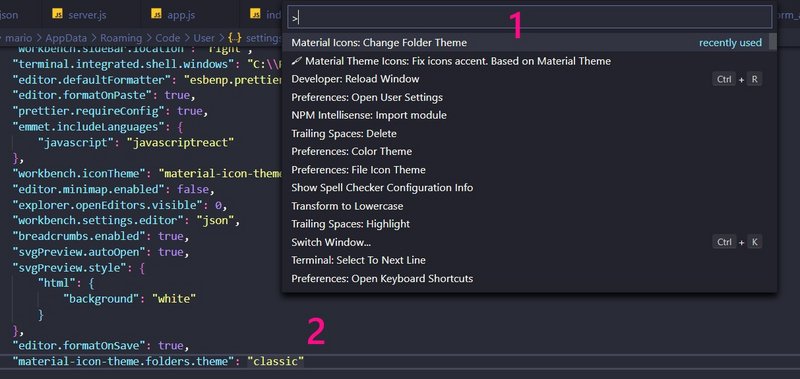Image resolution: width=800 pixels, height=379 pixels.
Task: Click the "html" key
Action: click(56, 283)
